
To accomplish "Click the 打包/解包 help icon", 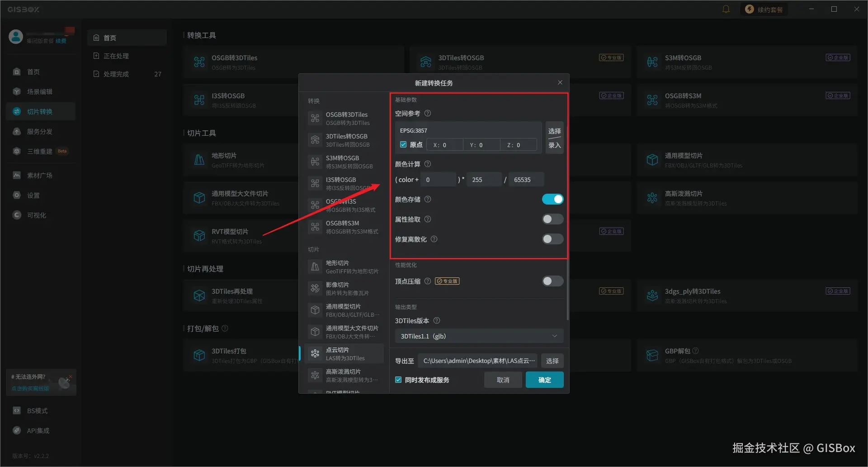I will (x=225, y=328).
